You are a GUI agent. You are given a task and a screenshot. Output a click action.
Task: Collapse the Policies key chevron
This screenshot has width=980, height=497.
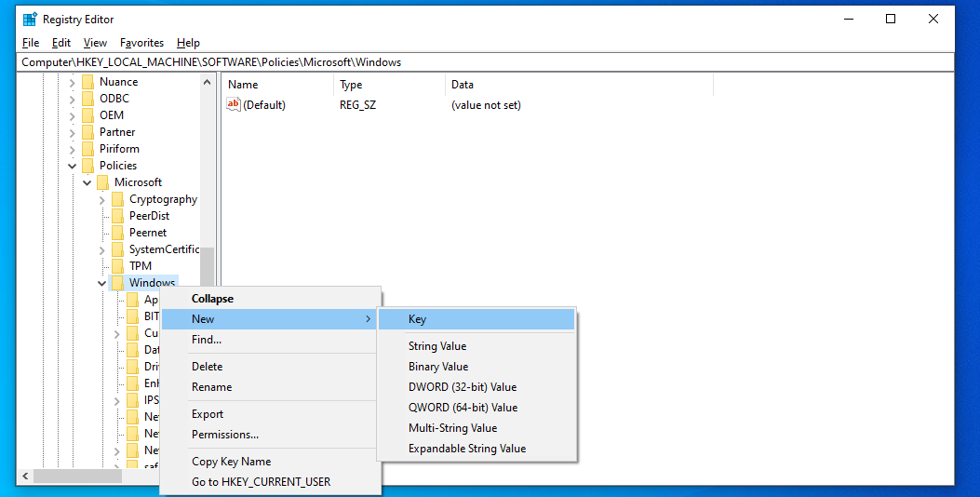72,166
